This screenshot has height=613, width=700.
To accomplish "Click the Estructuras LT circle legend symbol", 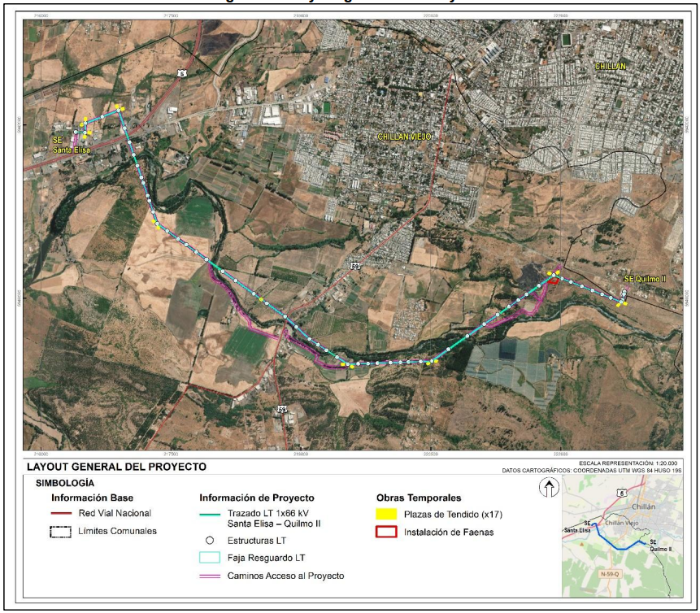I will pyautogui.click(x=209, y=540).
